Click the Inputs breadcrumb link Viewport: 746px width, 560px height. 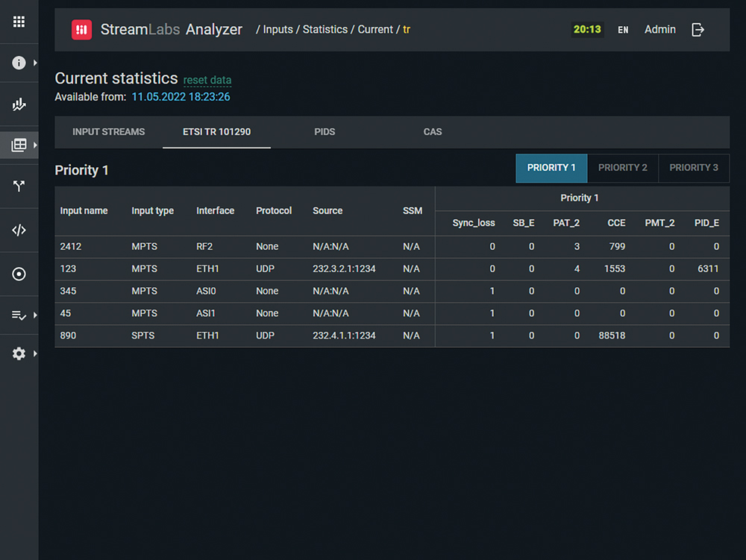(x=278, y=30)
